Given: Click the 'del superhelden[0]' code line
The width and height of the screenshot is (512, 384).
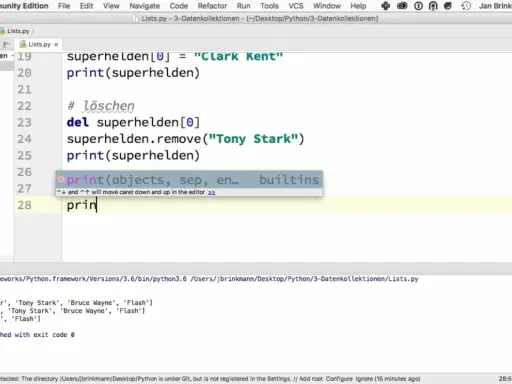Looking at the screenshot, I should (133, 122).
